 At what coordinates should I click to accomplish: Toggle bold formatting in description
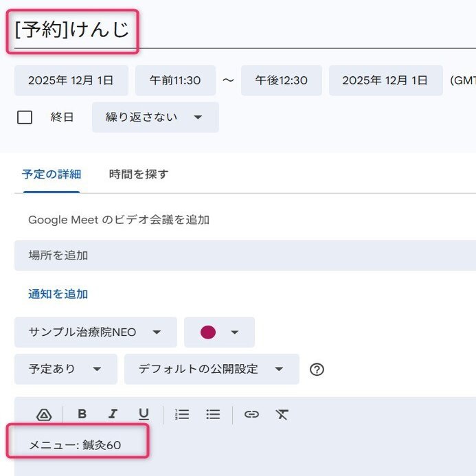(82, 414)
